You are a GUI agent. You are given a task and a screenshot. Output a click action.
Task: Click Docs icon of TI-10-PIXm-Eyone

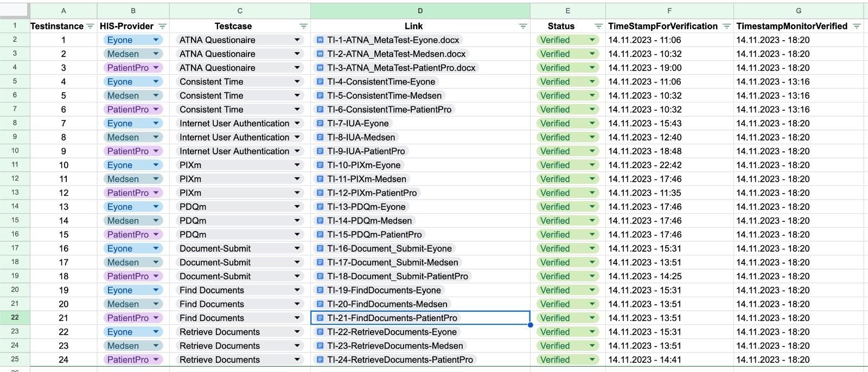tap(320, 165)
